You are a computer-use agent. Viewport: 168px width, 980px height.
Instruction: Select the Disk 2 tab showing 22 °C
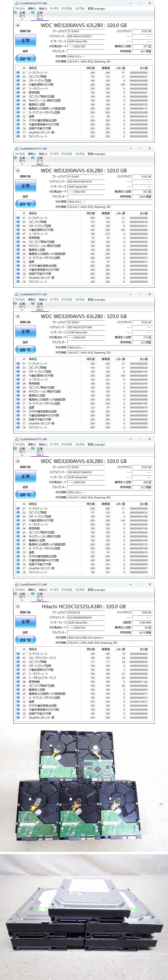tap(40, 16)
